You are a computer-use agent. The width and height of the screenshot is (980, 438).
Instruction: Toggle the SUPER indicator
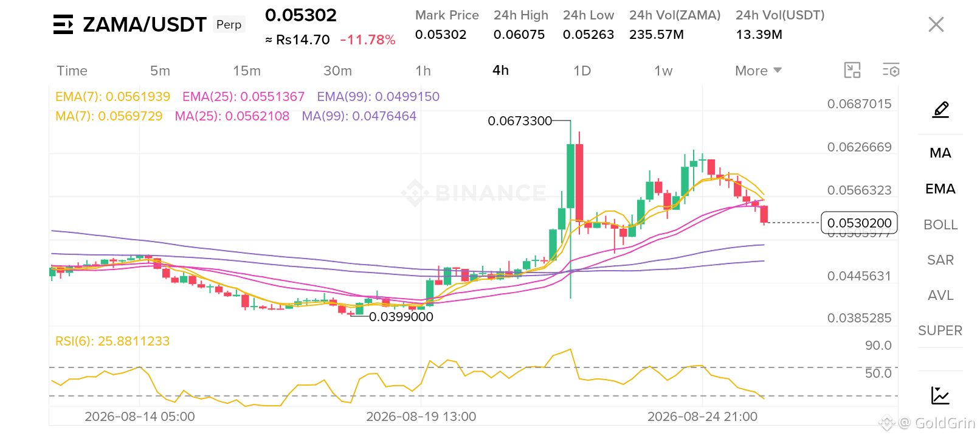point(940,331)
